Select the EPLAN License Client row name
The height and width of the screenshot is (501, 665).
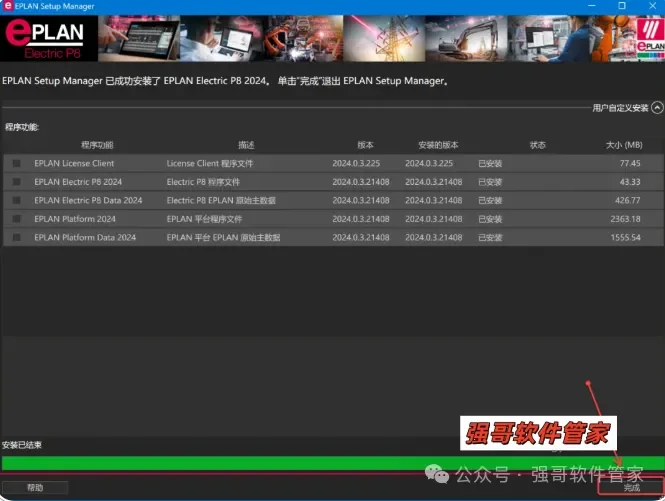tap(74, 163)
